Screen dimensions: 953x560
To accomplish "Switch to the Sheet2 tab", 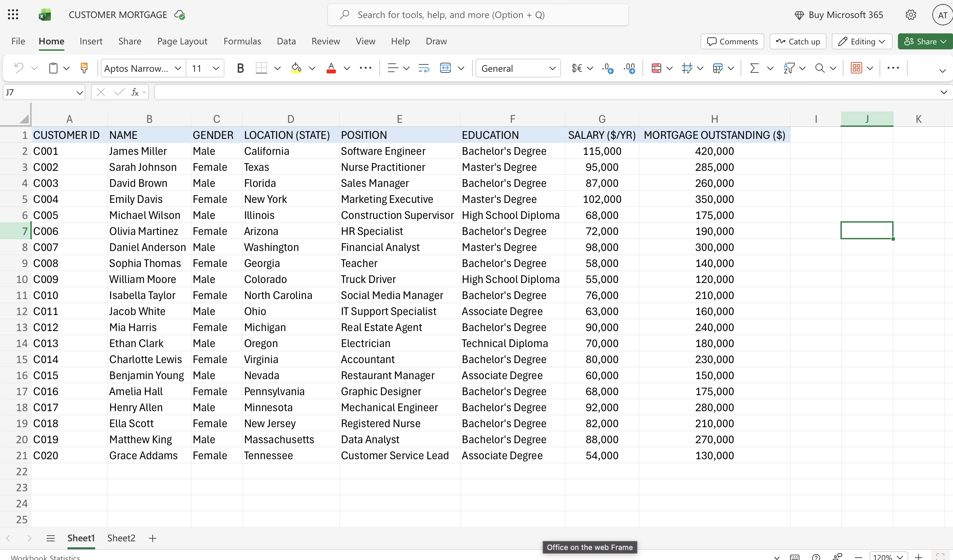I will click(x=121, y=538).
